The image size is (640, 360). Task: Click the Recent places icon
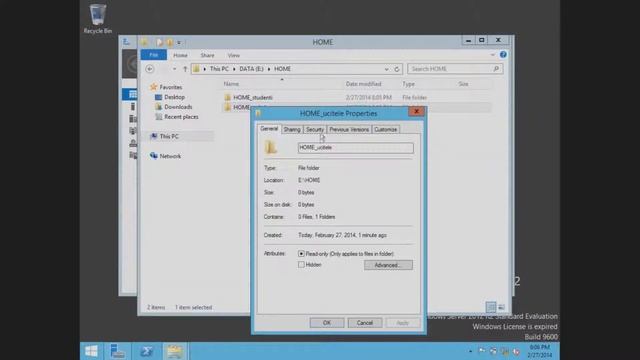pos(158,117)
